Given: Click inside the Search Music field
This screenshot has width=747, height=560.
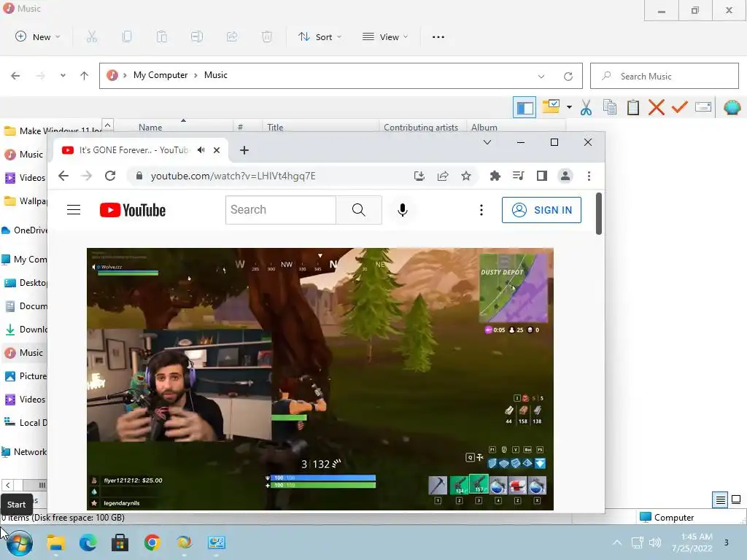Looking at the screenshot, I should (x=665, y=76).
